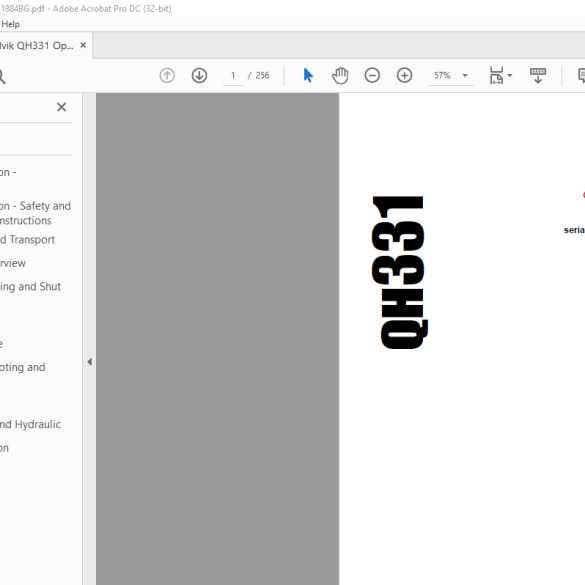This screenshot has height=585, width=585.
Task: Open the fit page options icon
Action: 497,76
